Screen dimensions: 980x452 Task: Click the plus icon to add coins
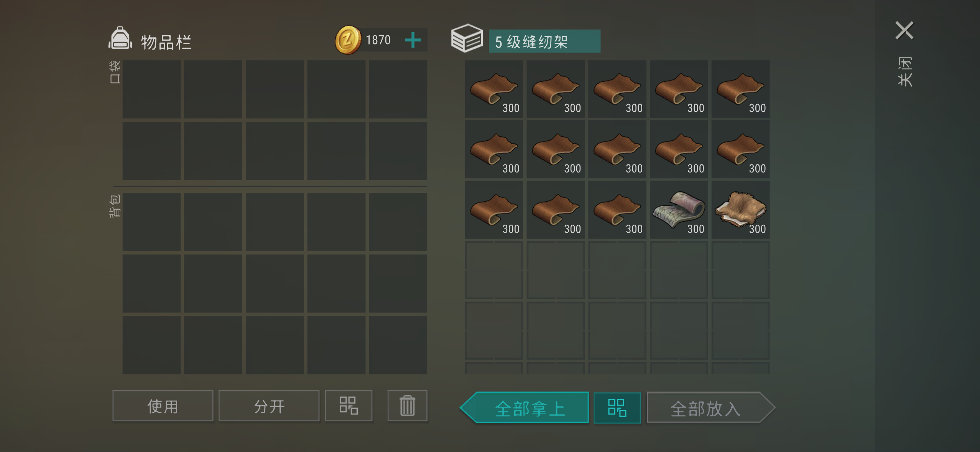(x=413, y=40)
